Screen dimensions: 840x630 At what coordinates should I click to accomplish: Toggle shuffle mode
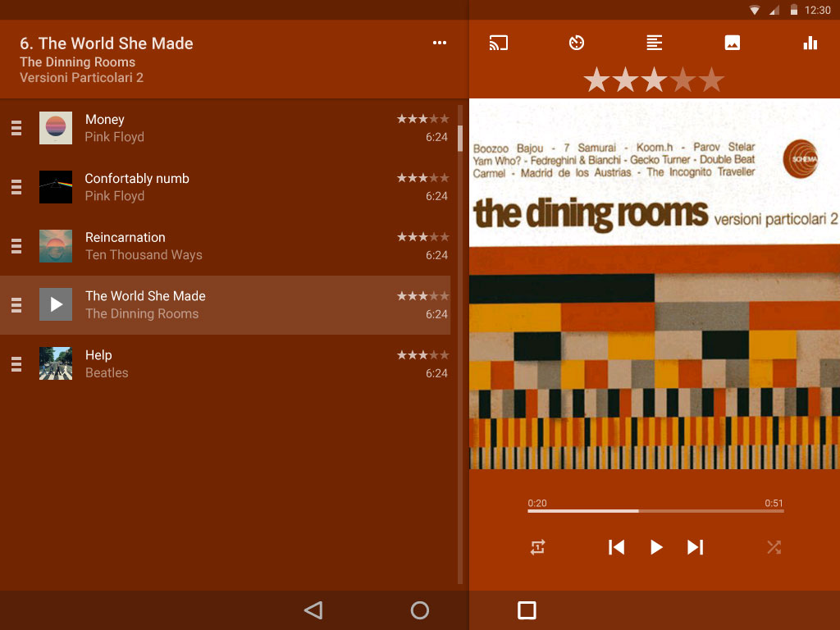click(x=774, y=547)
